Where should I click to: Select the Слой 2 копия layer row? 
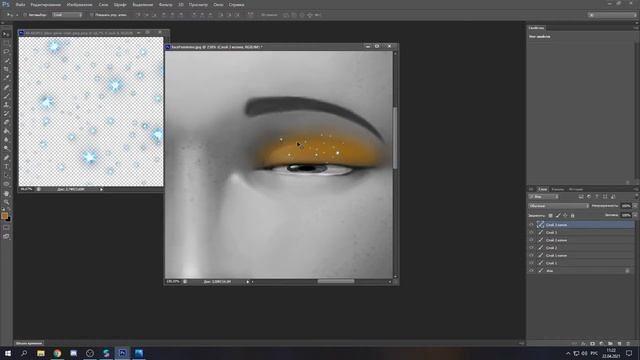click(581, 240)
